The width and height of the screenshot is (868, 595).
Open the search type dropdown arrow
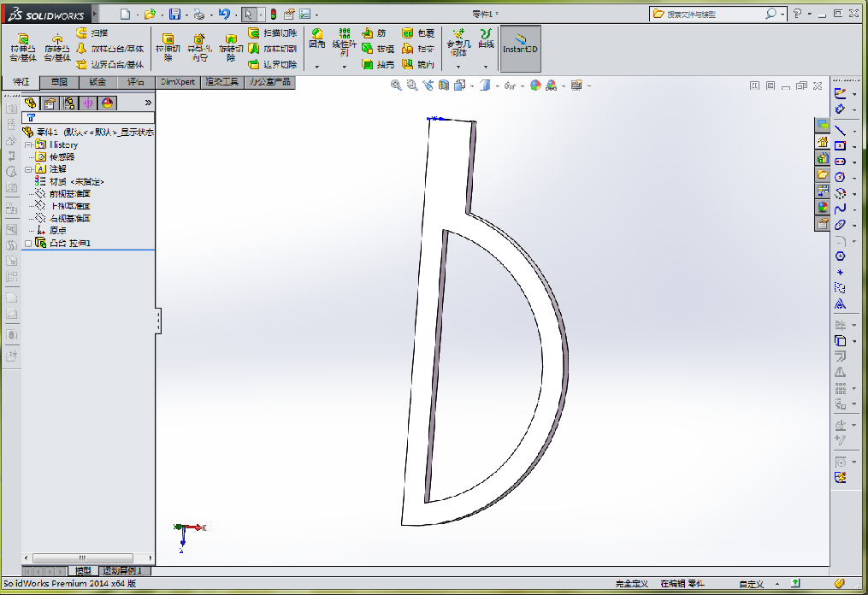tap(782, 14)
